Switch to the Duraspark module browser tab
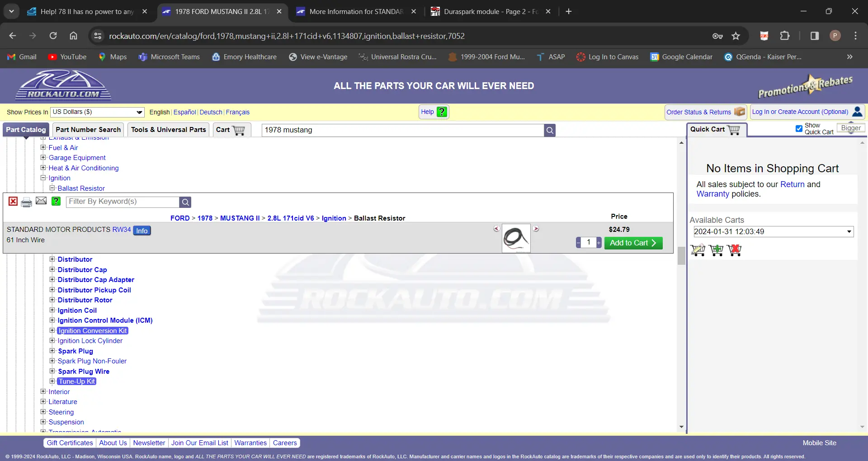The height and width of the screenshot is (461, 868). pos(491,12)
